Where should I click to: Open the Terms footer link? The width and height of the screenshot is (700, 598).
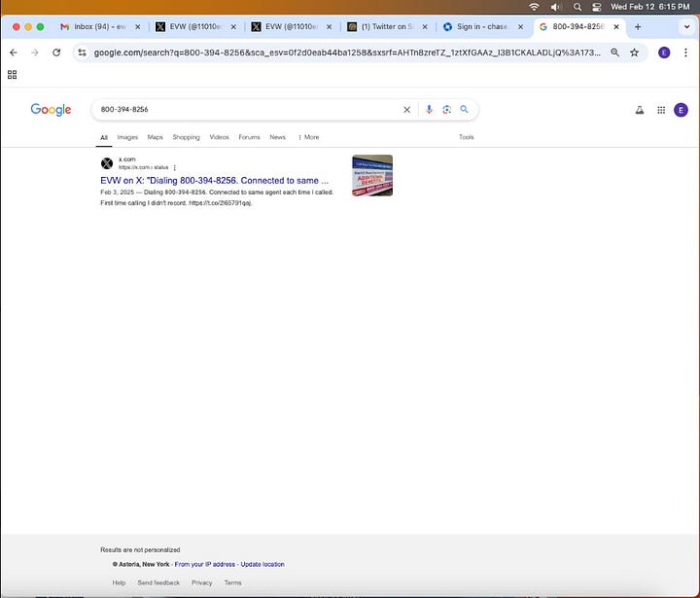232,582
